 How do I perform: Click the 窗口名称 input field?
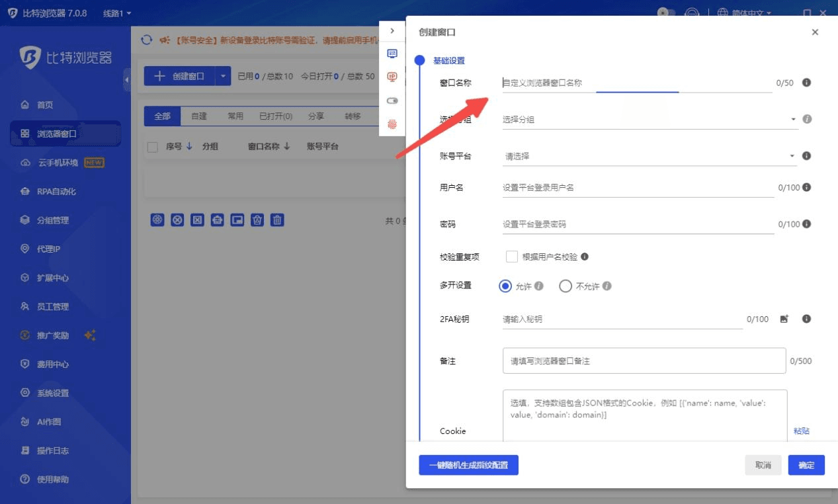pos(635,83)
